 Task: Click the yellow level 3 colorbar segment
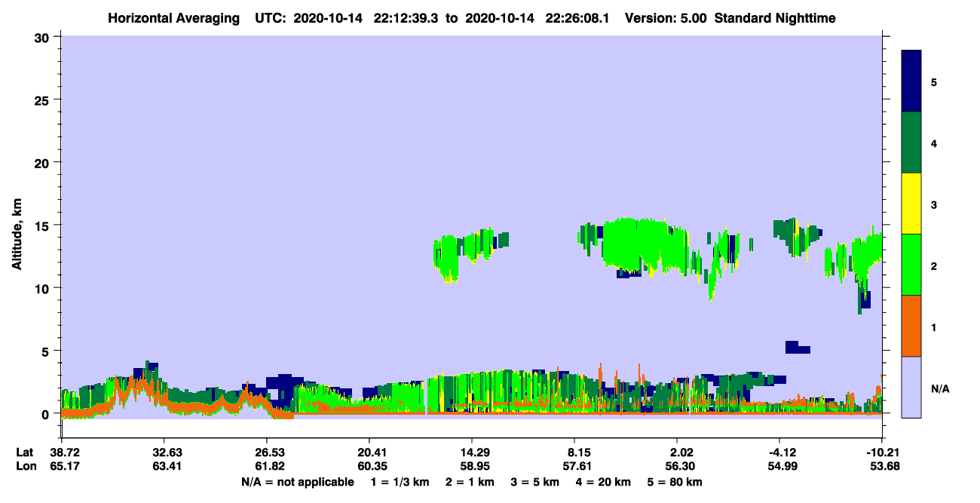pos(911,204)
